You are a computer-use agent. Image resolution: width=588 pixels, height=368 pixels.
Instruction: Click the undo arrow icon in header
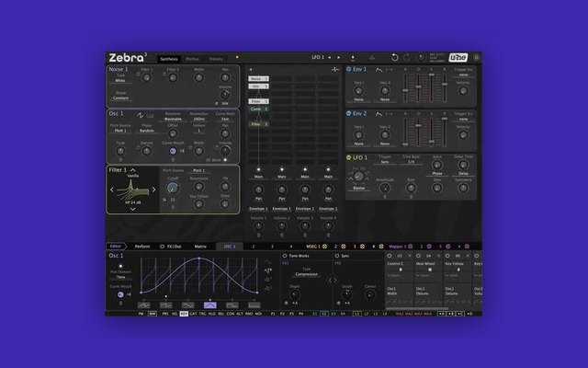(394, 57)
